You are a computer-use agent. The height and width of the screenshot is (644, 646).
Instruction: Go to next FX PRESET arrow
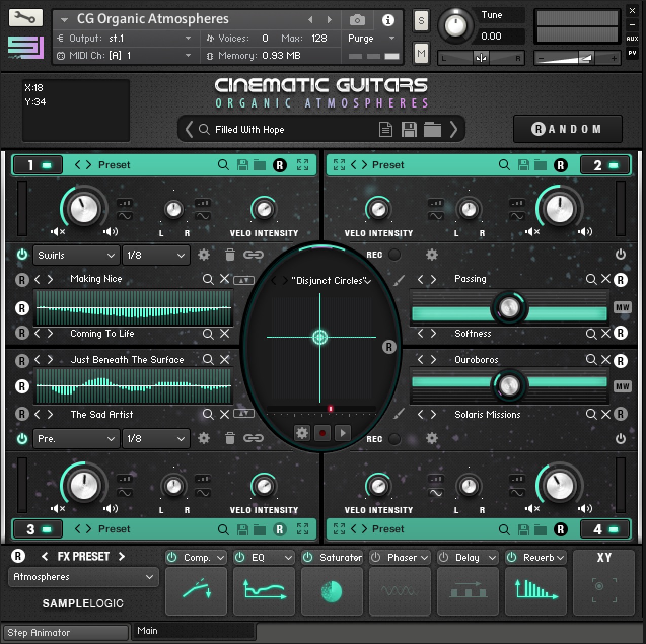tap(122, 556)
